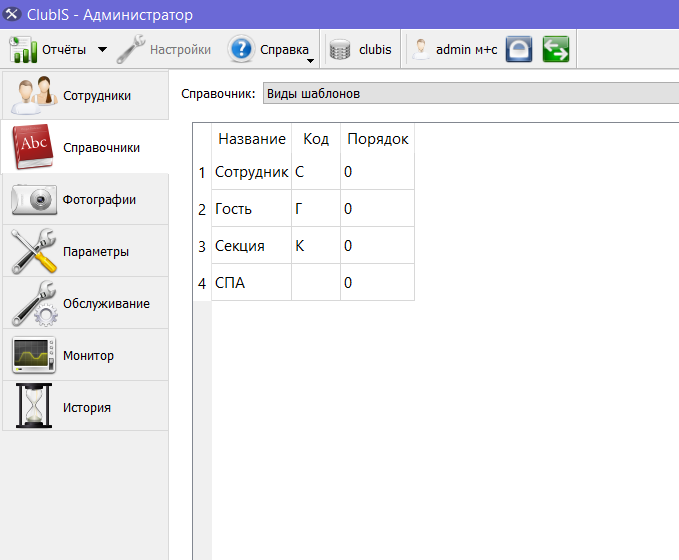Click the empty code cell in СПА row

pyautogui.click(x=316, y=282)
